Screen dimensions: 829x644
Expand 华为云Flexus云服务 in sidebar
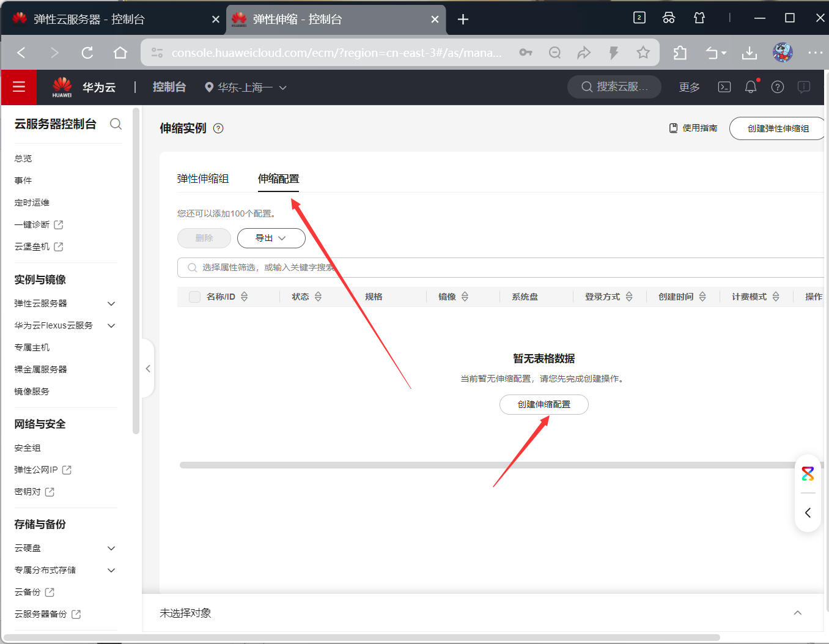coord(111,325)
